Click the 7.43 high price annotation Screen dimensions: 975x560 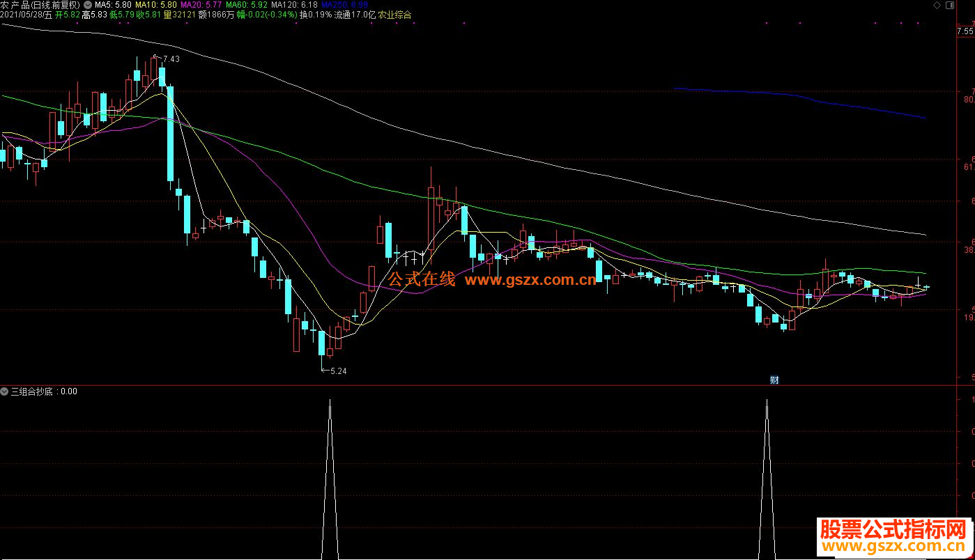point(171,59)
